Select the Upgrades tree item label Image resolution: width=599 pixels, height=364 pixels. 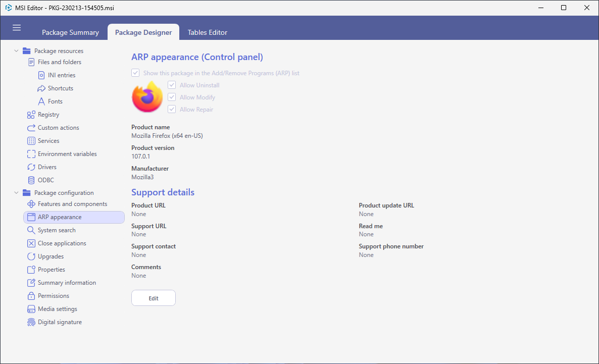point(51,256)
